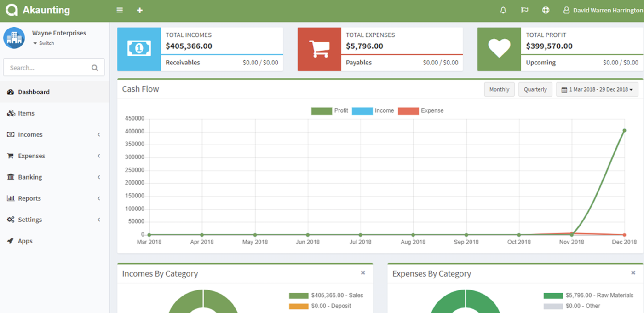The image size is (644, 313).
Task: Click the search magnifier icon
Action: (95, 67)
